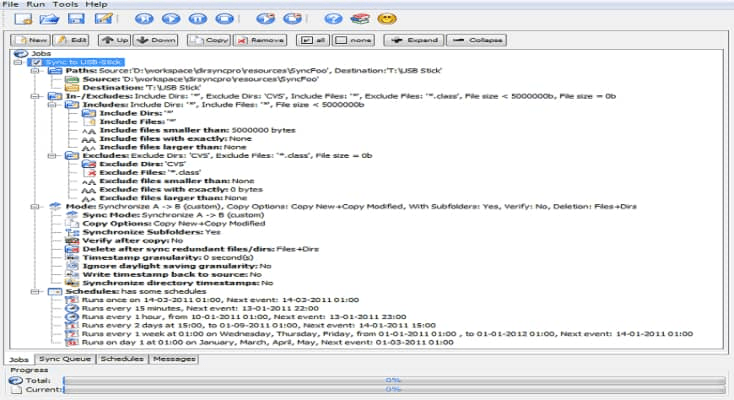Check all jobs with the all button
Image resolution: width=734 pixels, height=400 pixels.
[x=313, y=40]
